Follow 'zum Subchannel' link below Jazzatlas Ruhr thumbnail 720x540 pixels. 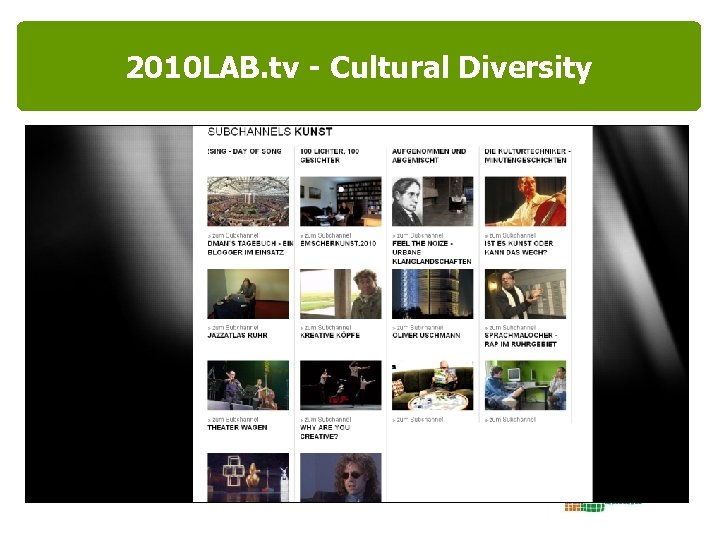tap(233, 419)
